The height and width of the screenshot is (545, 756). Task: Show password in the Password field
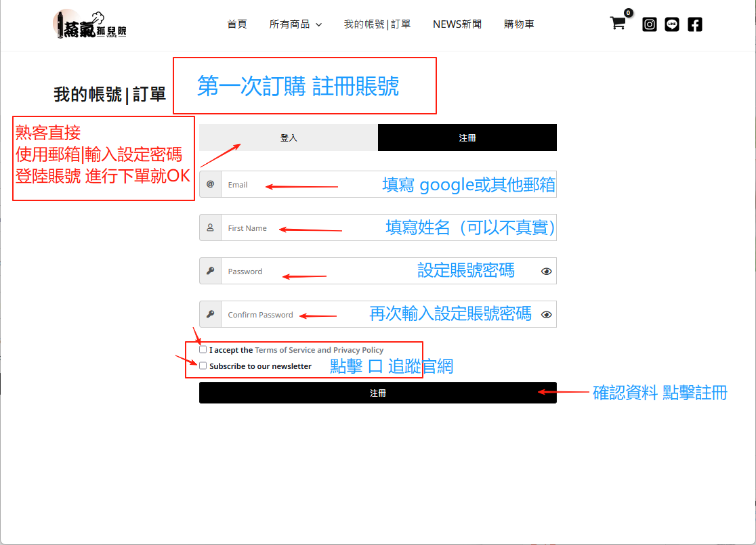coord(546,271)
